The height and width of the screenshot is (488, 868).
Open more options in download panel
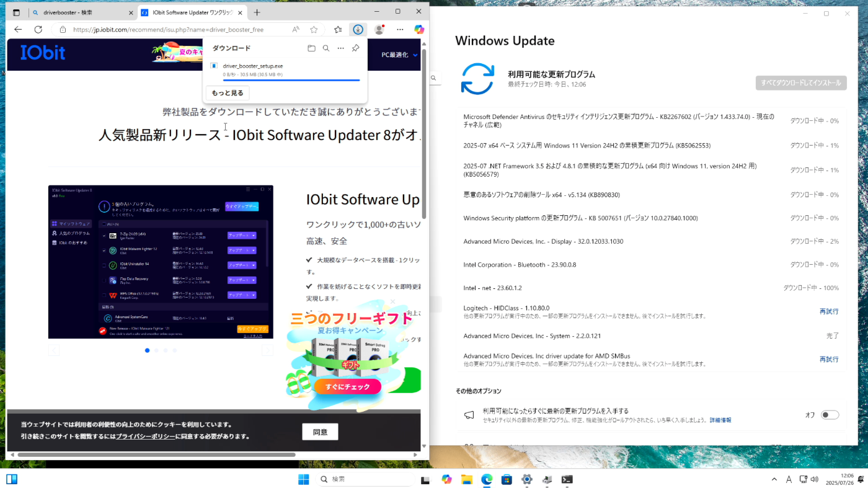(x=340, y=48)
